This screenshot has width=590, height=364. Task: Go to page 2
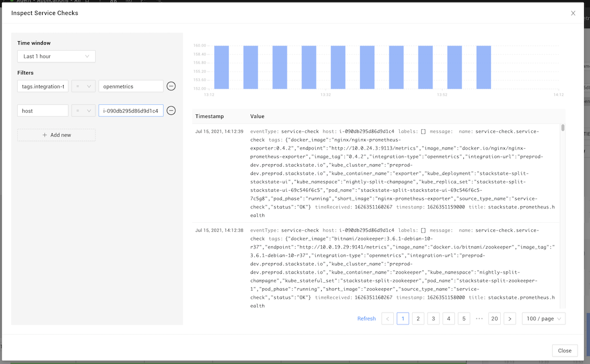(x=418, y=319)
